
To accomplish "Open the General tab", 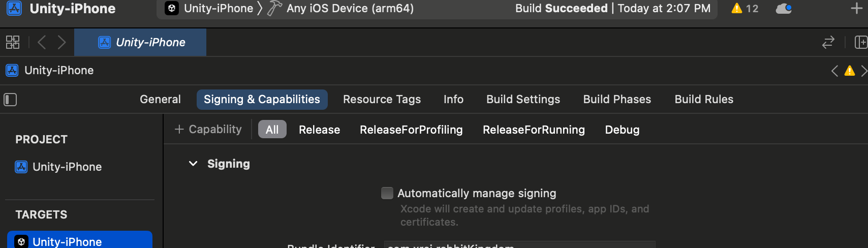I will [160, 99].
